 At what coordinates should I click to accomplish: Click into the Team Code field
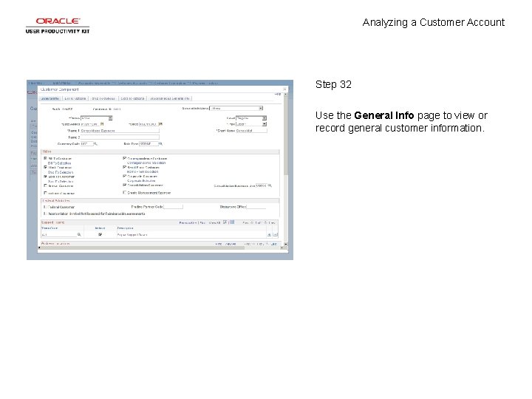(x=59, y=234)
